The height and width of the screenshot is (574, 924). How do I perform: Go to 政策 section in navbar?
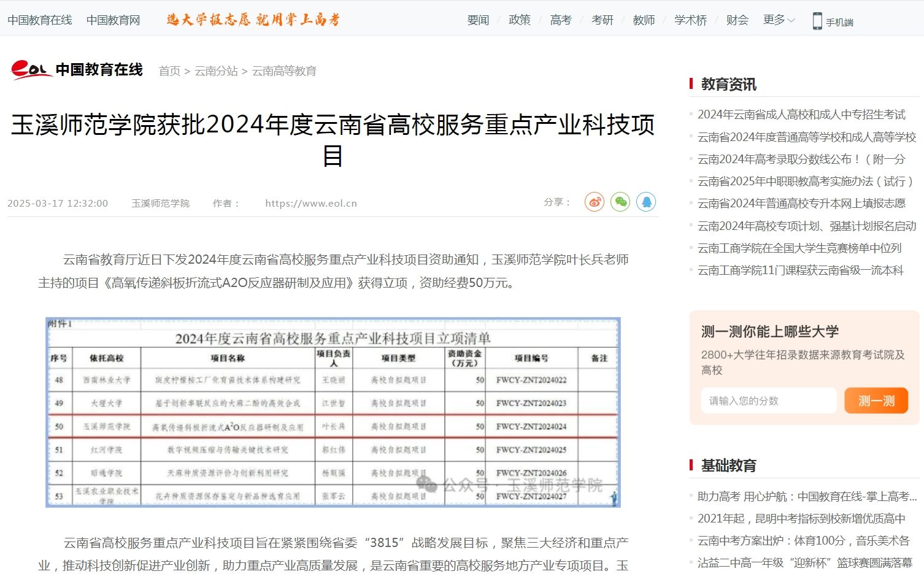point(519,20)
